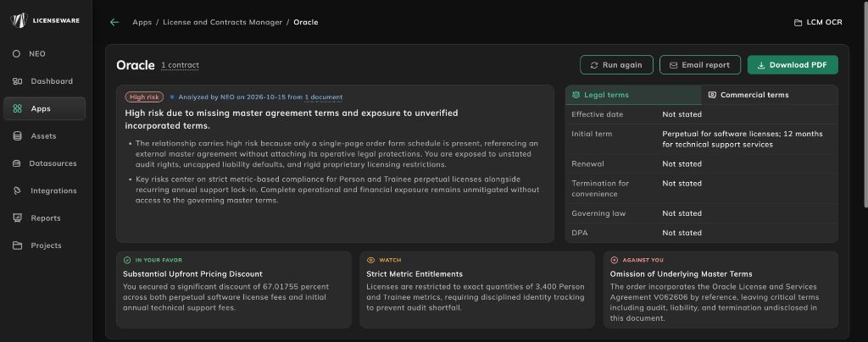This screenshot has width=868, height=342.
Task: Click the scales icon on Legal terms
Action: [576, 95]
